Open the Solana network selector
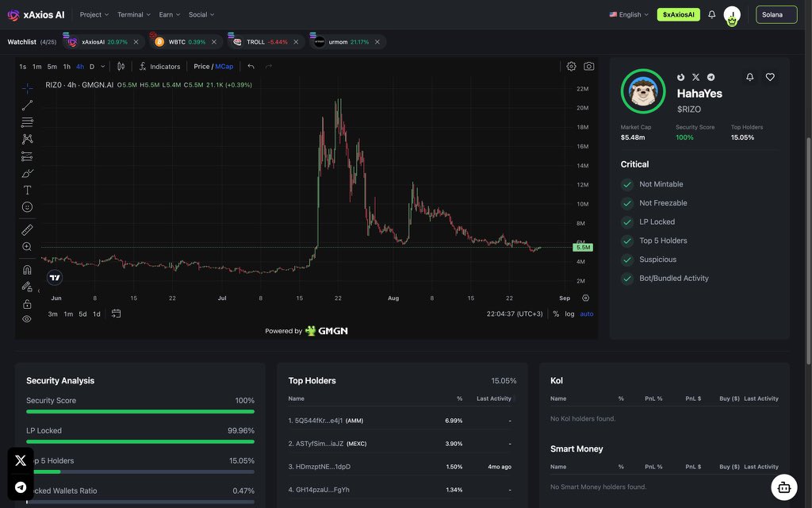The image size is (812, 508). (x=776, y=14)
